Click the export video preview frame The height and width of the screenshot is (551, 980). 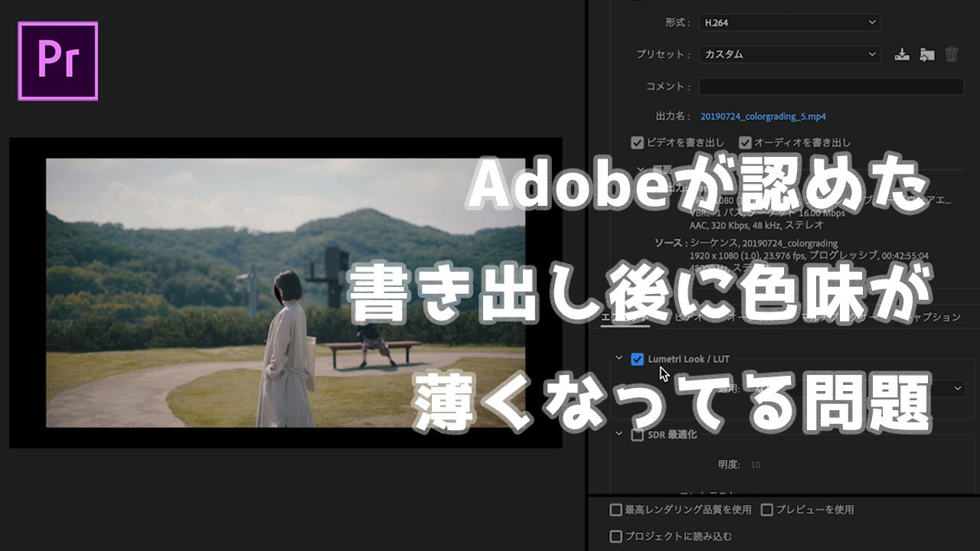coord(286,293)
